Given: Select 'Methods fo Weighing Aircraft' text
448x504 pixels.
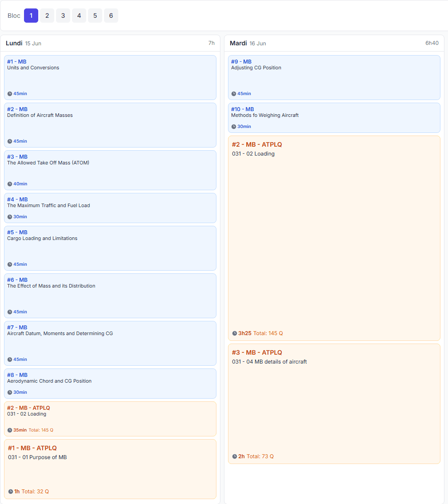Looking at the screenshot, I should (x=265, y=116).
